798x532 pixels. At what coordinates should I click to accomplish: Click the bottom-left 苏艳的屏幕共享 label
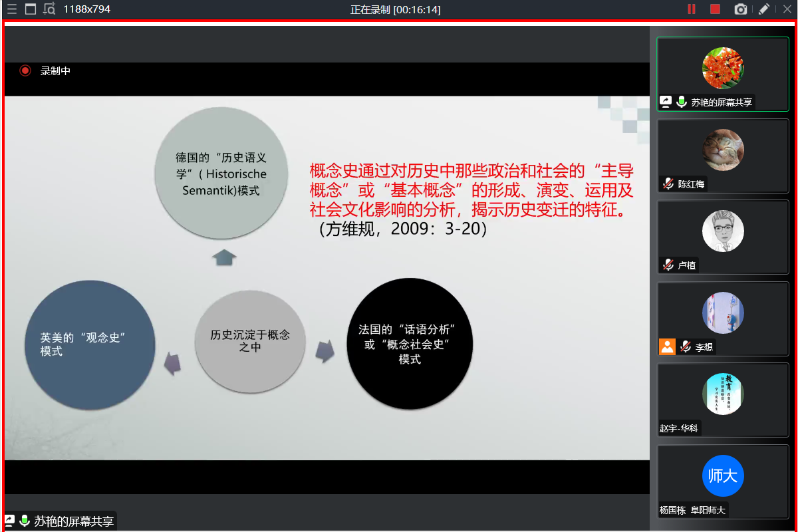pyautogui.click(x=73, y=521)
